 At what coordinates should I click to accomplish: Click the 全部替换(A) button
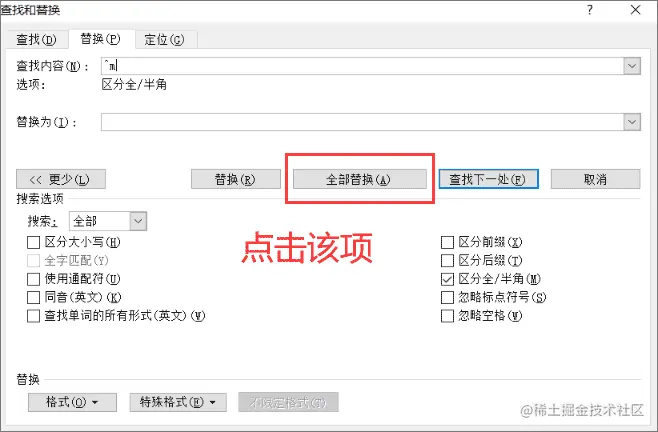pyautogui.click(x=359, y=179)
